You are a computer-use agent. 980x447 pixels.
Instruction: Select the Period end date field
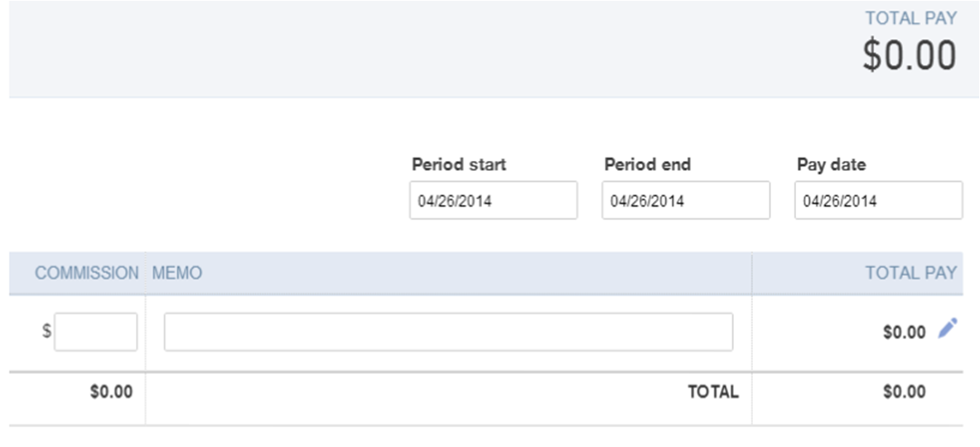click(686, 201)
